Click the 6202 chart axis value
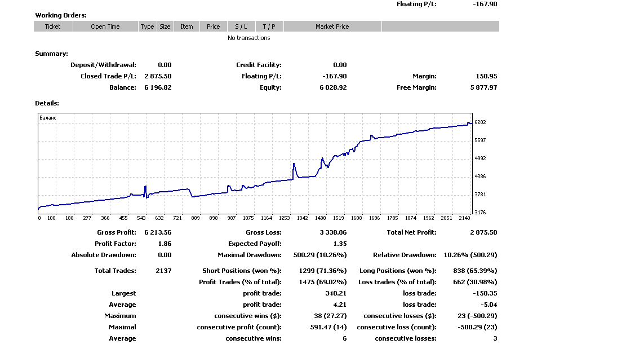 coord(480,122)
